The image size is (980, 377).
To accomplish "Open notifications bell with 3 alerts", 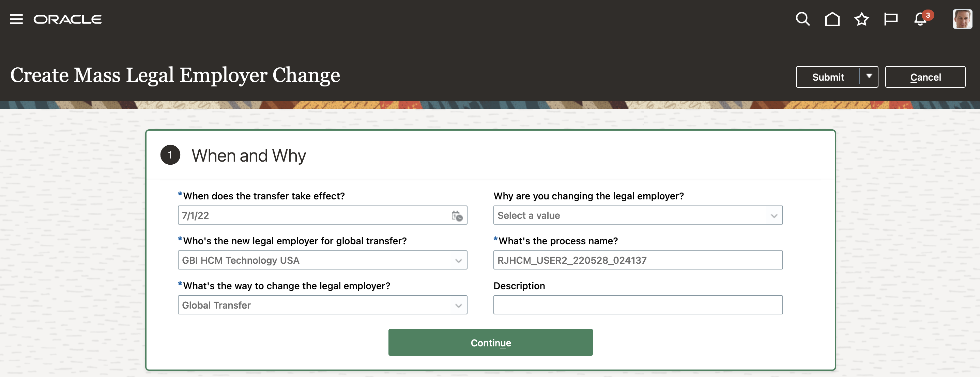I will point(921,19).
